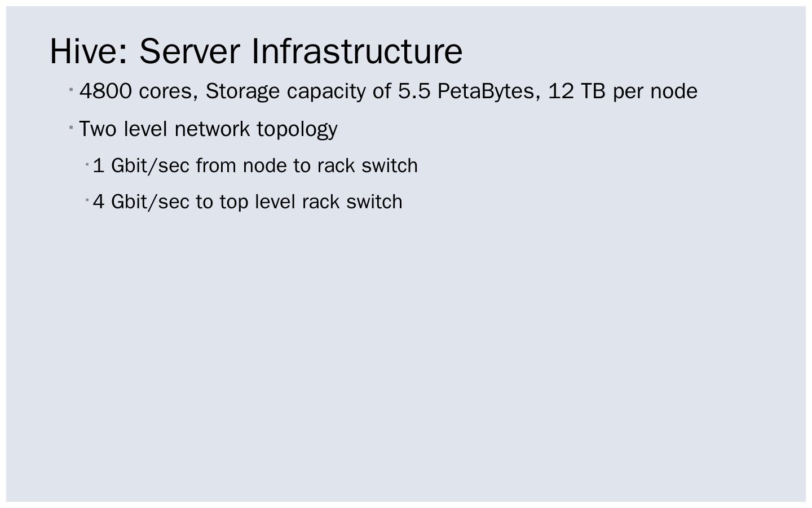
Task: Click the word "Infrastructure" in the title
Action: point(356,51)
